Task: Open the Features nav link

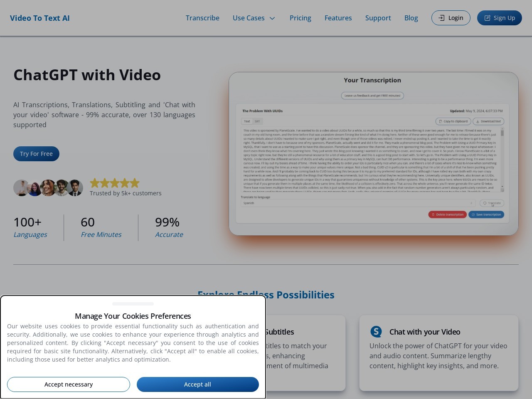Action: 338,18
